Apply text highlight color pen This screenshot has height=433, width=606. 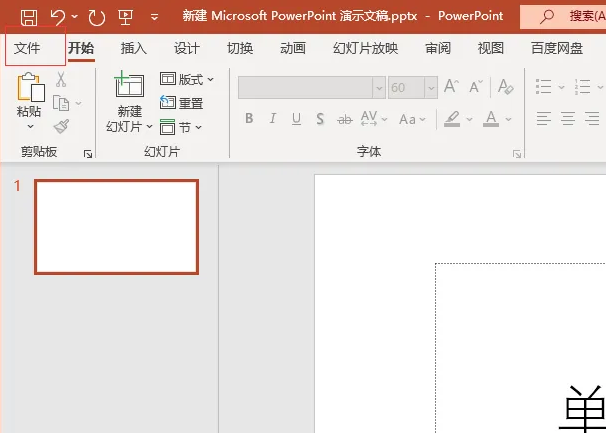click(452, 119)
